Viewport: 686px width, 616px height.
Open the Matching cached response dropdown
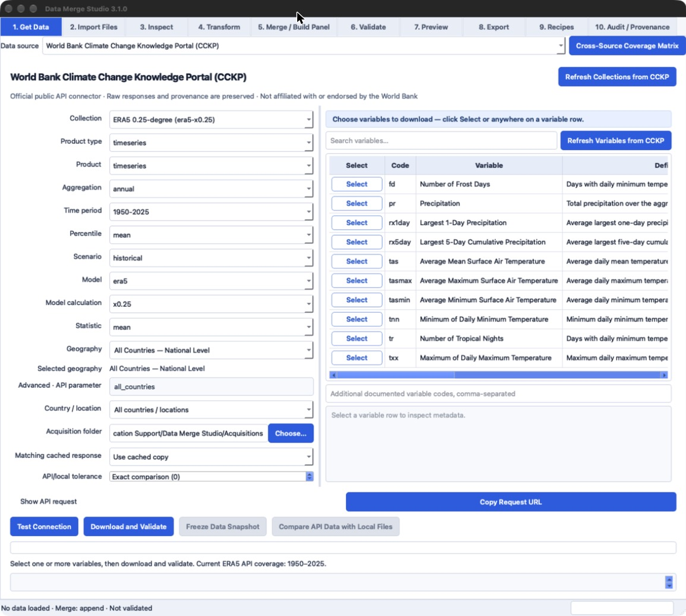tap(211, 457)
